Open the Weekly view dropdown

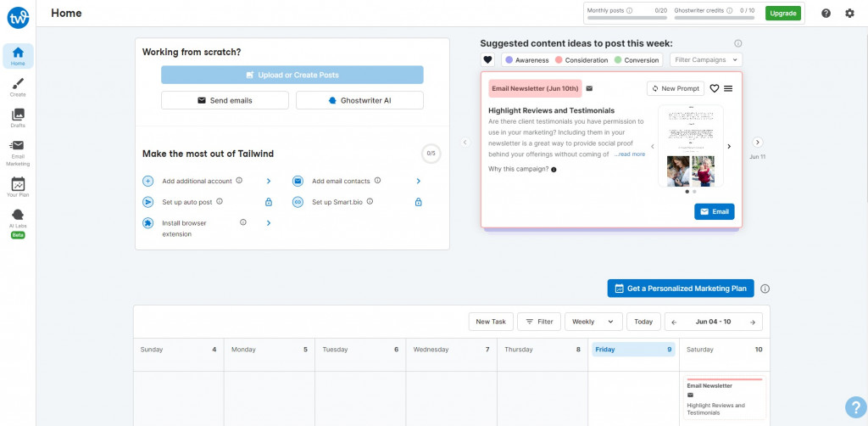click(593, 322)
